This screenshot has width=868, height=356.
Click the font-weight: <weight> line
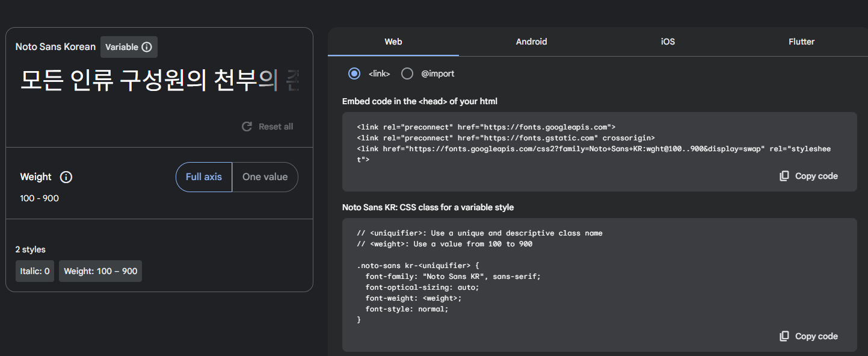(413, 298)
